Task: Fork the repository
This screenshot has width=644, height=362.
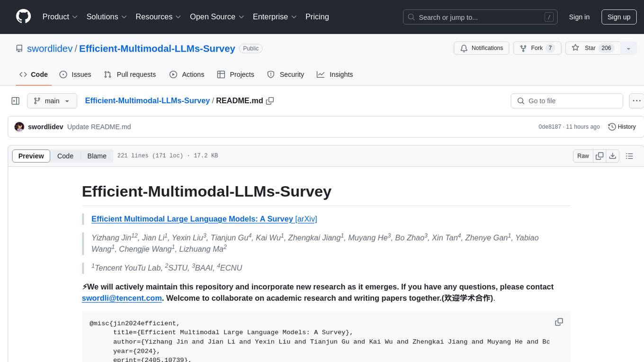Action: (x=537, y=48)
